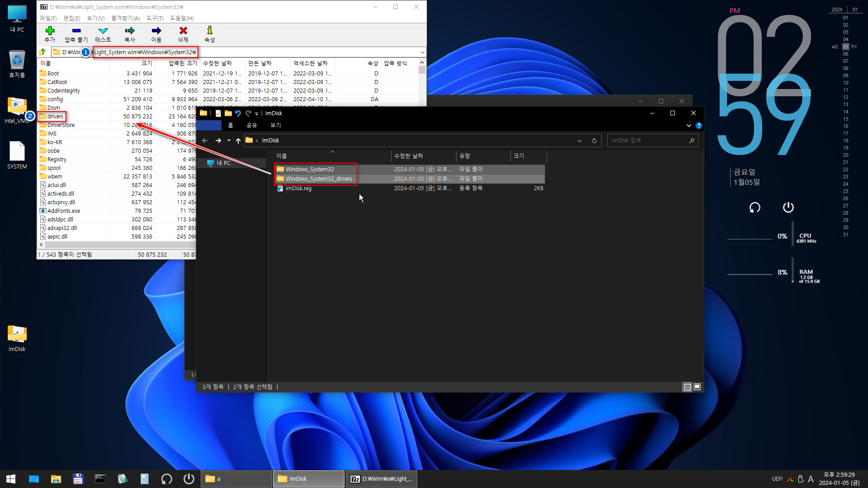Click the Explorer Back arrow button
Image resolution: width=868 pixels, height=488 pixels.
205,141
